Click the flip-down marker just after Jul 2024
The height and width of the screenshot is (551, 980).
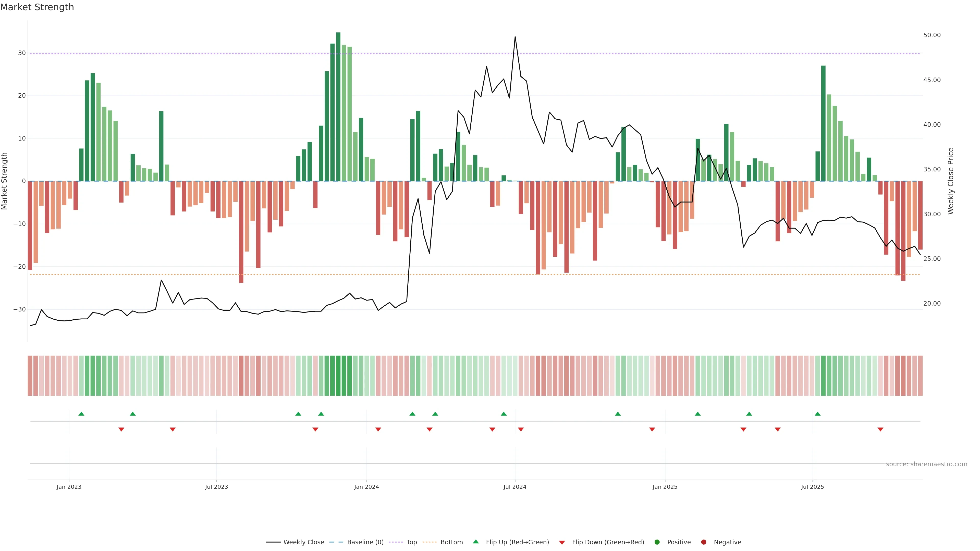[x=521, y=429]
